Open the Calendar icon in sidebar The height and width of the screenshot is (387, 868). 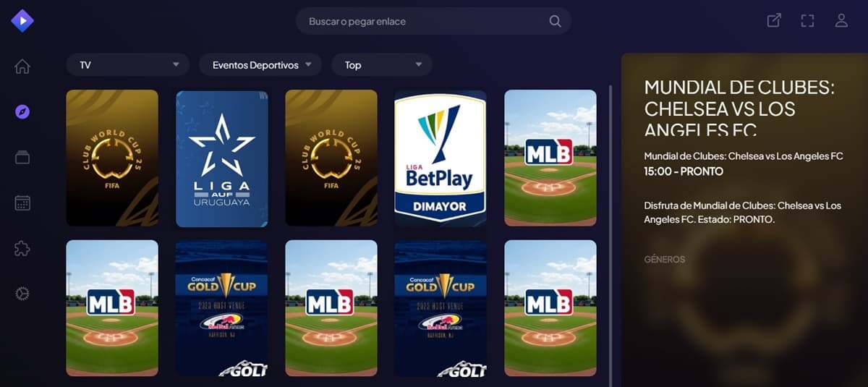22,203
